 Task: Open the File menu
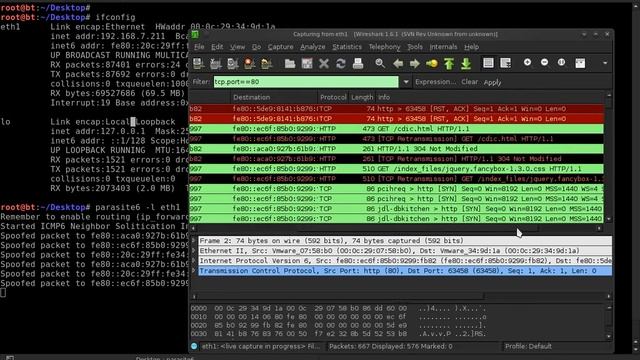[x=199, y=47]
